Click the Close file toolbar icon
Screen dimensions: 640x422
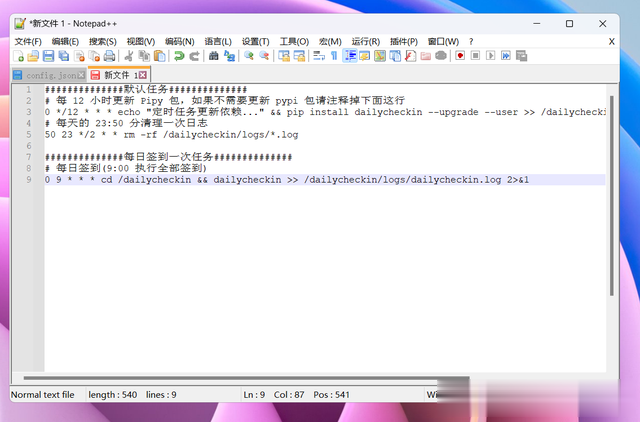click(79, 56)
